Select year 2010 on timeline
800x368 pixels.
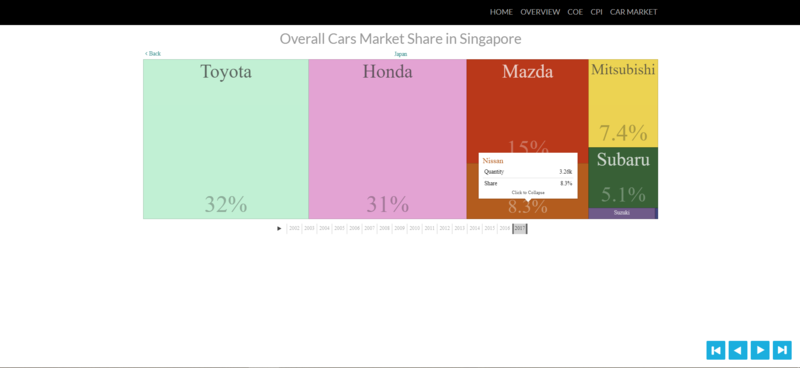pos(415,228)
